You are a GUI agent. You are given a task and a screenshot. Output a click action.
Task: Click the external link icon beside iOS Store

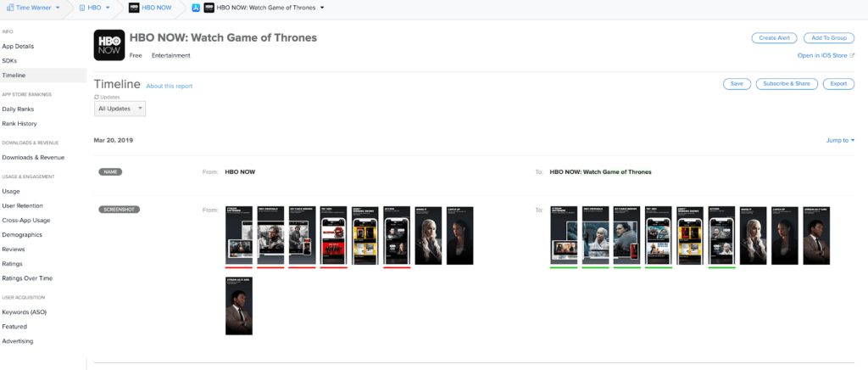click(852, 55)
